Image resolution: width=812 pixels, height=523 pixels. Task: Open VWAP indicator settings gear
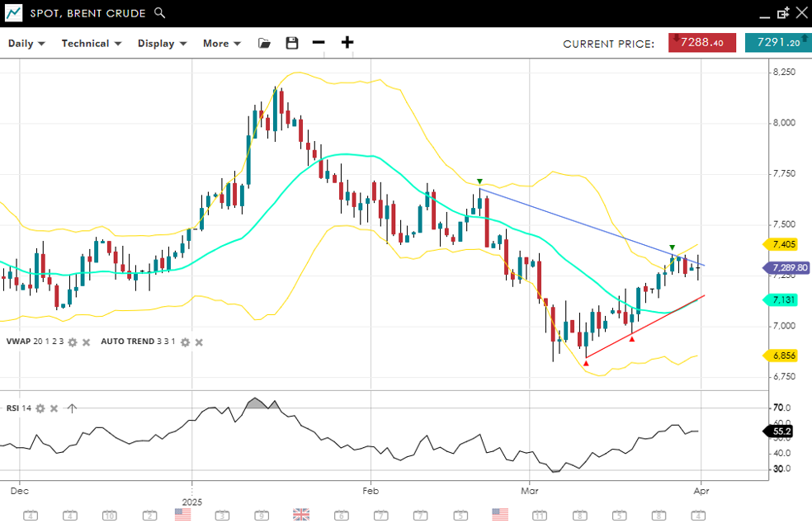(x=73, y=342)
